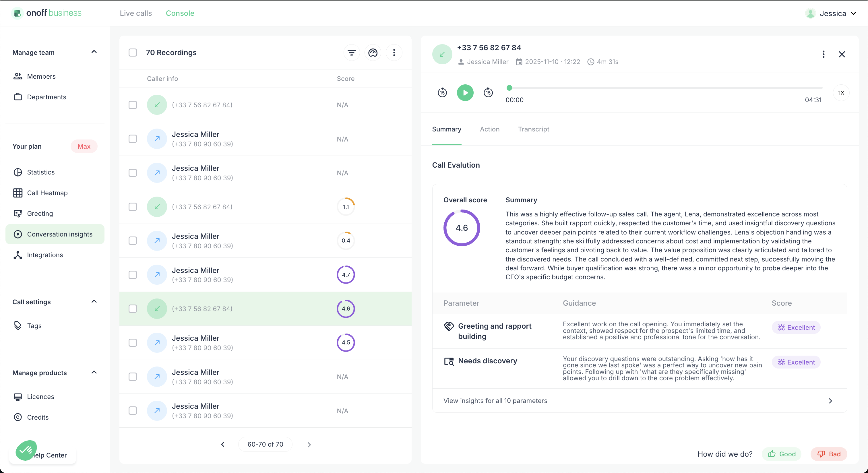Open the call detail three-dot options menu

823,54
